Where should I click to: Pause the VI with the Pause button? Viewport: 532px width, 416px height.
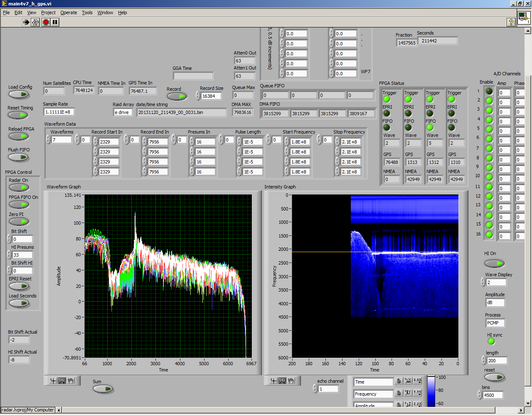55,22
